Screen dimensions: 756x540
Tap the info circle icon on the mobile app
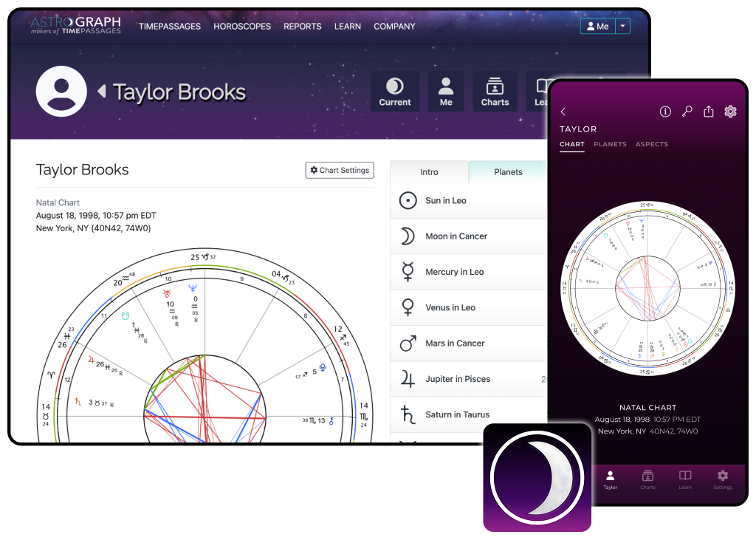pos(664,111)
